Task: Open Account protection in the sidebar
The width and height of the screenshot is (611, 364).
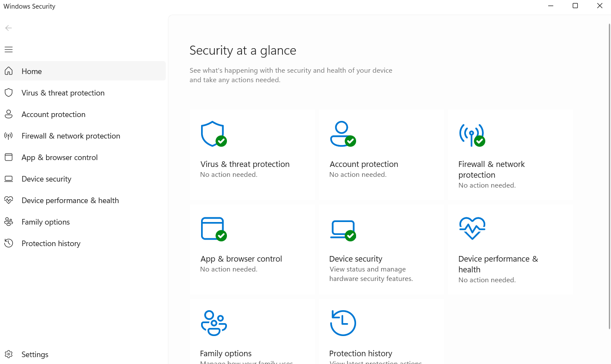Action: pyautogui.click(x=53, y=114)
